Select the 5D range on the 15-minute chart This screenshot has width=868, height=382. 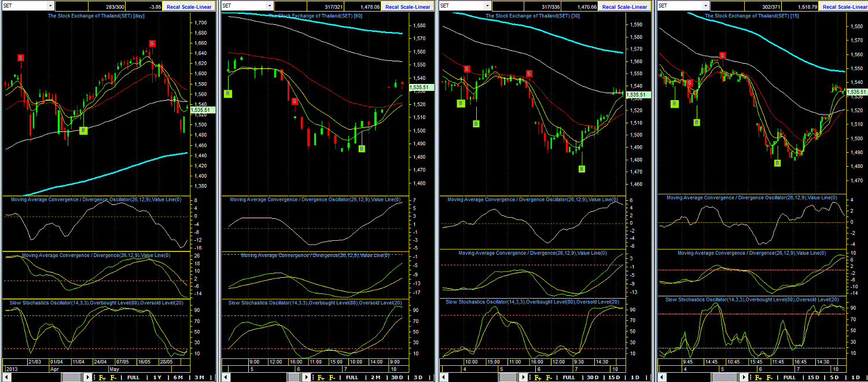tap(834, 377)
